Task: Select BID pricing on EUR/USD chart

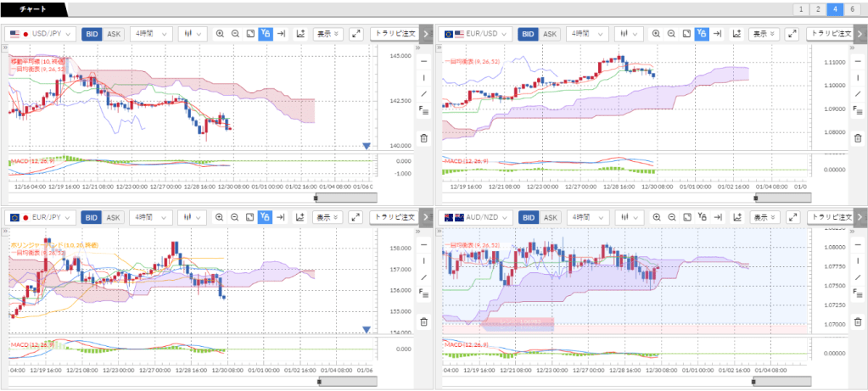Action: (528, 34)
